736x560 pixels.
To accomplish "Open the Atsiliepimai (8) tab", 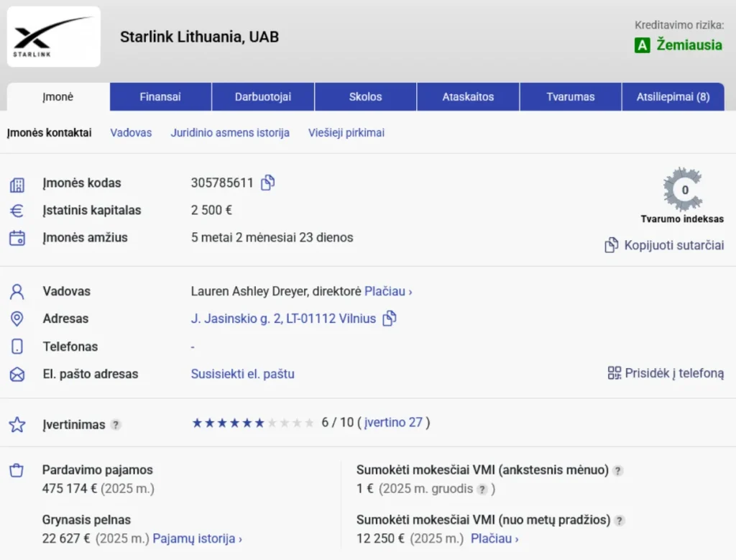I will click(x=673, y=97).
